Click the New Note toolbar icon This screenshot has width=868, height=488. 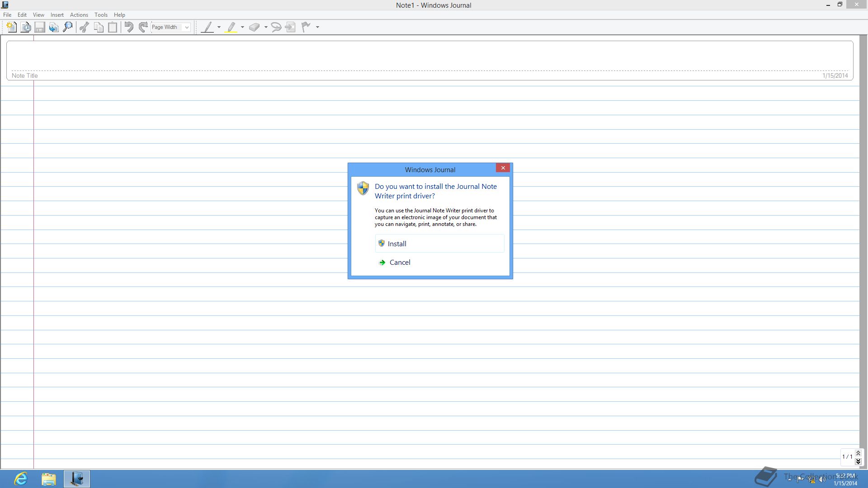coord(12,27)
